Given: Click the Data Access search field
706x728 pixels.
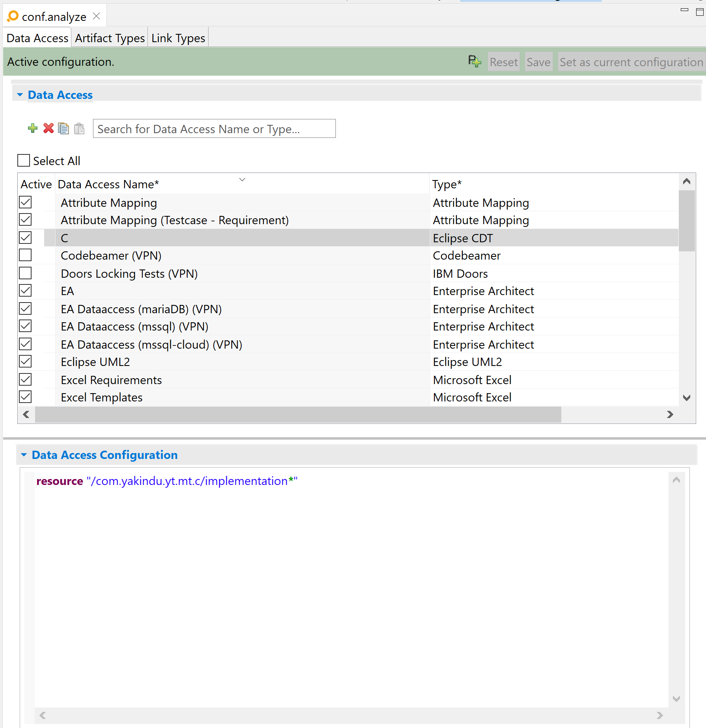Looking at the screenshot, I should coord(214,129).
